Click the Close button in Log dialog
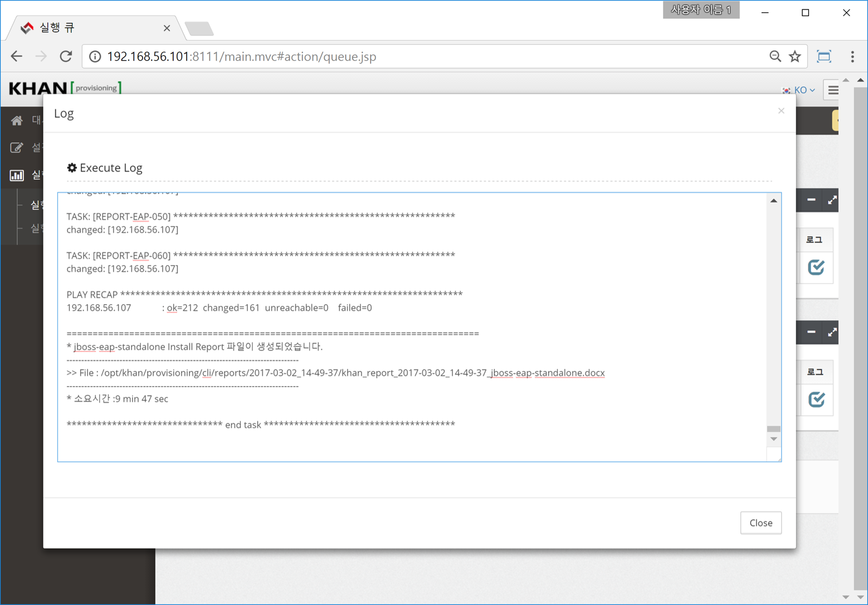Image resolution: width=868 pixels, height=605 pixels. point(760,523)
